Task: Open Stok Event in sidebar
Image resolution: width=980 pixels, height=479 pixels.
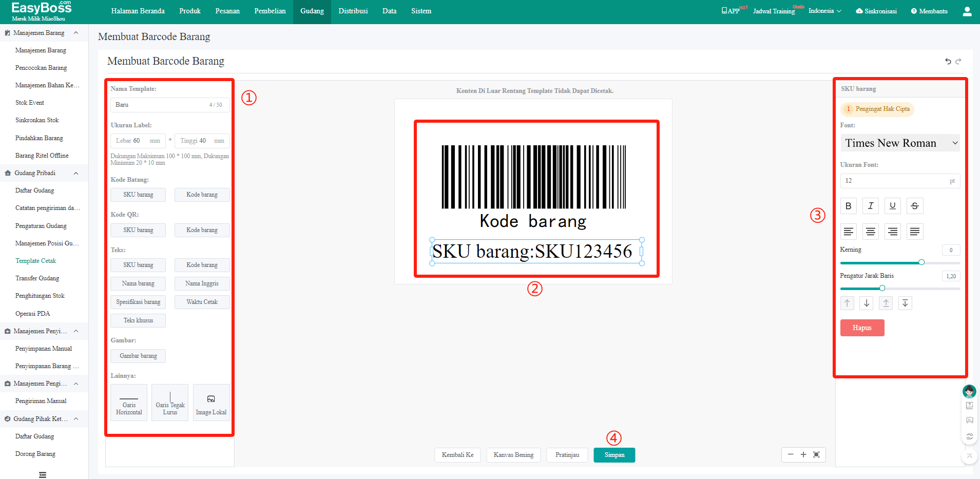Action: tap(30, 103)
